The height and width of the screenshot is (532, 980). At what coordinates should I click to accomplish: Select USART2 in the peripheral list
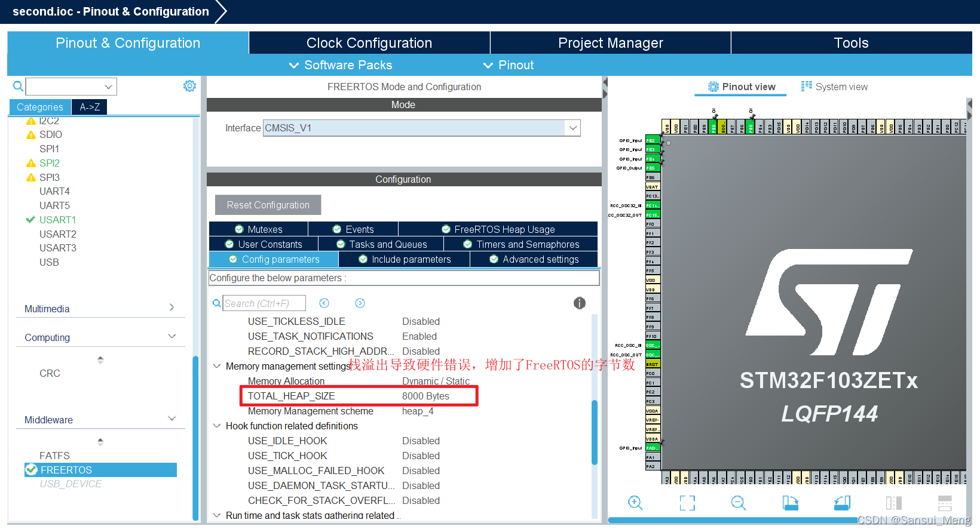[58, 234]
